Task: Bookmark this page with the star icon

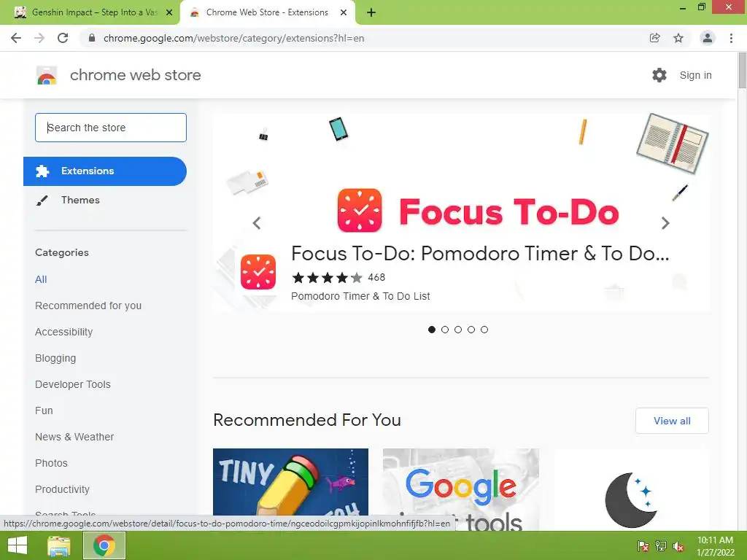Action: 678,38
